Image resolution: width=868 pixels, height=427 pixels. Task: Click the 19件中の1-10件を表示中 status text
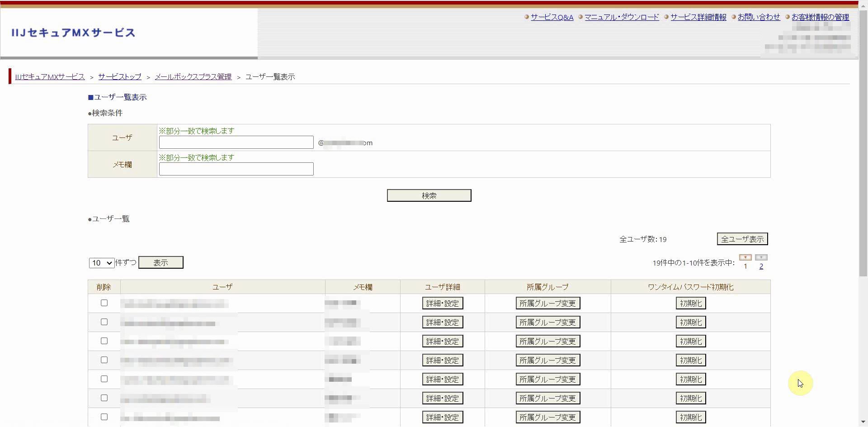tap(693, 263)
